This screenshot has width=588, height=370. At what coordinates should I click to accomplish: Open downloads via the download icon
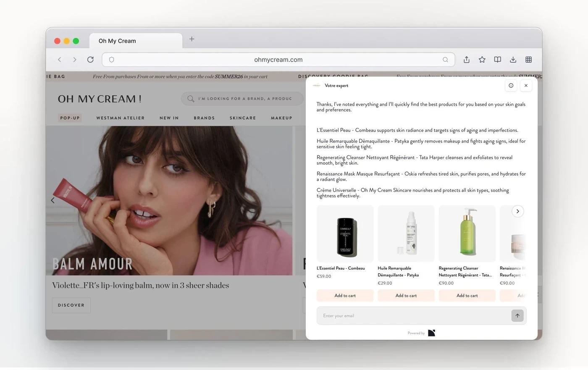(513, 60)
